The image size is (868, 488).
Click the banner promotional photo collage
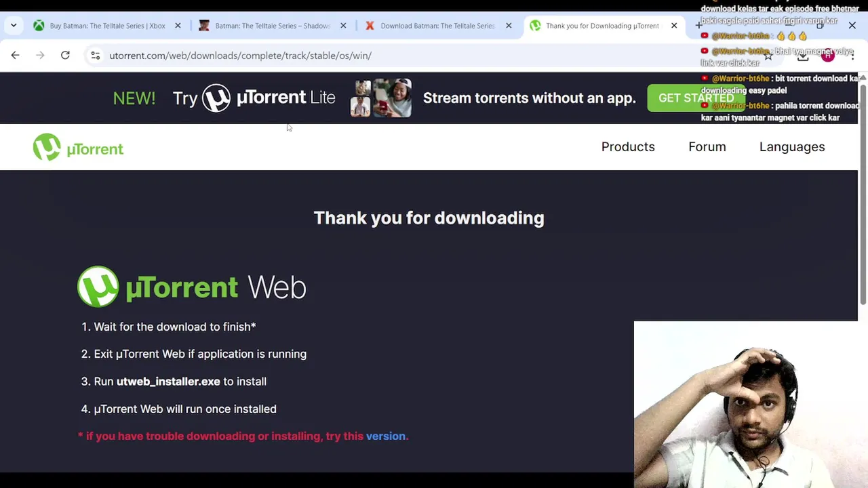[381, 98]
